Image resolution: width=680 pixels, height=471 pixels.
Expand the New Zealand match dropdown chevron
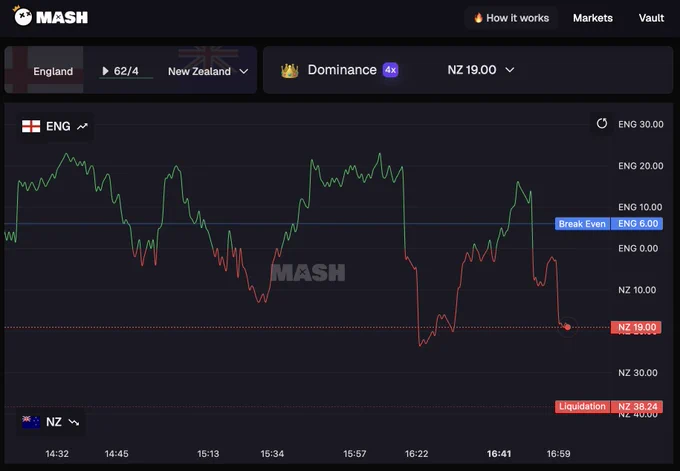click(244, 71)
